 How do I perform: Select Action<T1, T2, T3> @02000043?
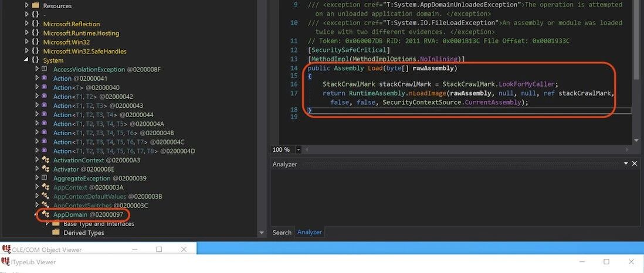[x=98, y=105]
